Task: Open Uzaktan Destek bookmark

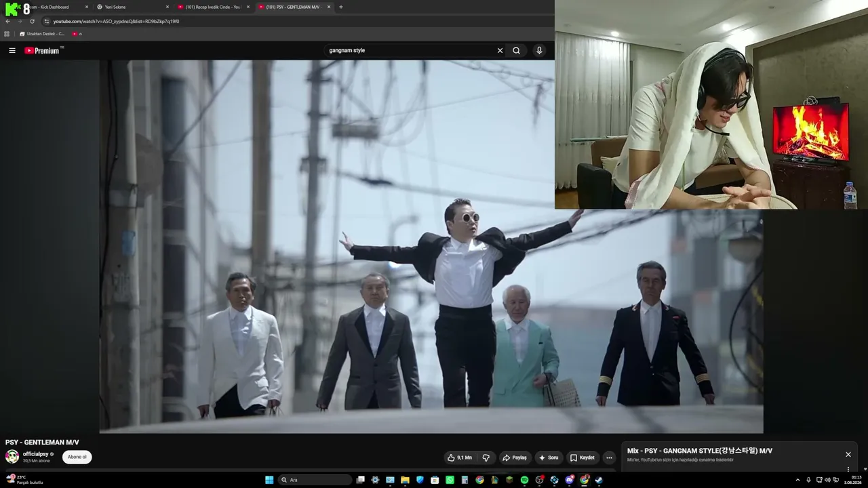Action: click(x=42, y=34)
